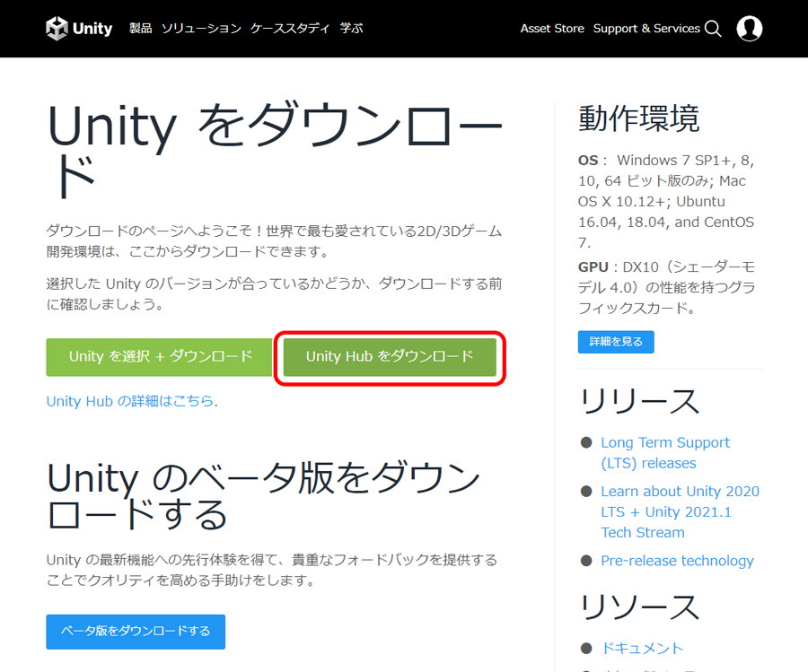808x672 pixels.
Task: Follow the Unity Hub の詳細はこちら link
Action: 132,401
